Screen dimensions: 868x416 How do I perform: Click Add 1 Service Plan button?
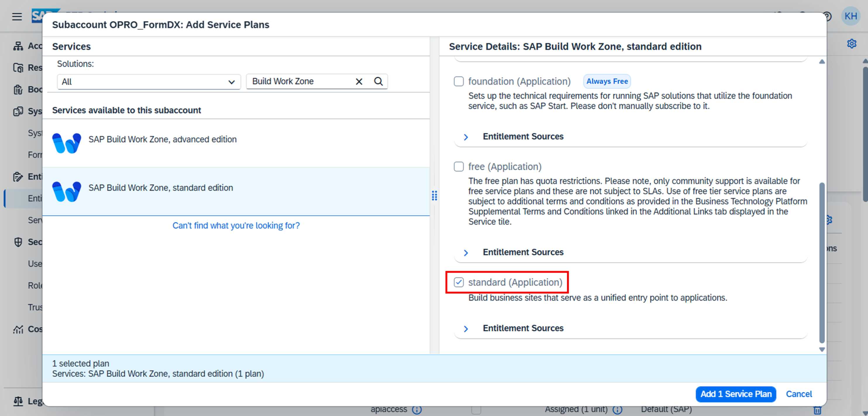(735, 394)
